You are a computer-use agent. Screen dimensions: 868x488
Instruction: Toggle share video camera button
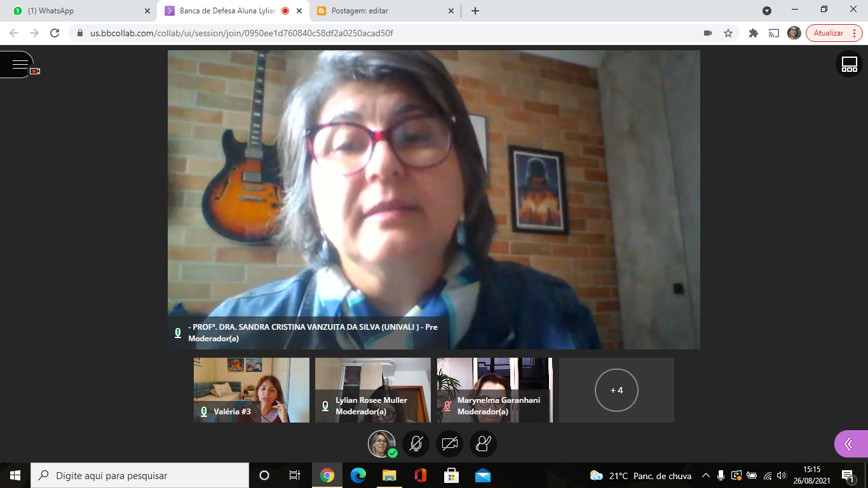click(x=449, y=444)
